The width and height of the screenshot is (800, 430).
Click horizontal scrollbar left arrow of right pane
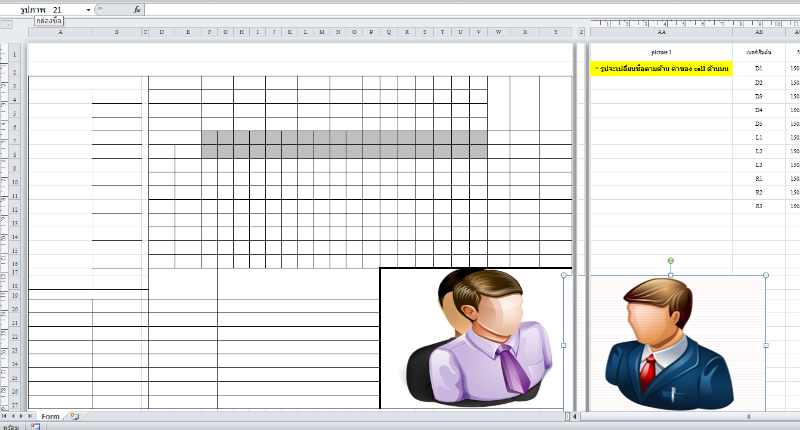575,417
